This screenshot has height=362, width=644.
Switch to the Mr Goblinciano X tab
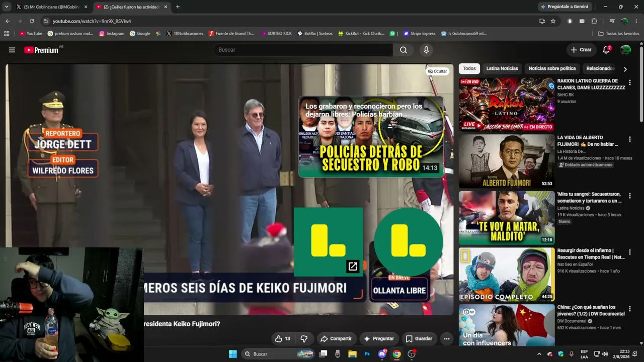coord(52,7)
